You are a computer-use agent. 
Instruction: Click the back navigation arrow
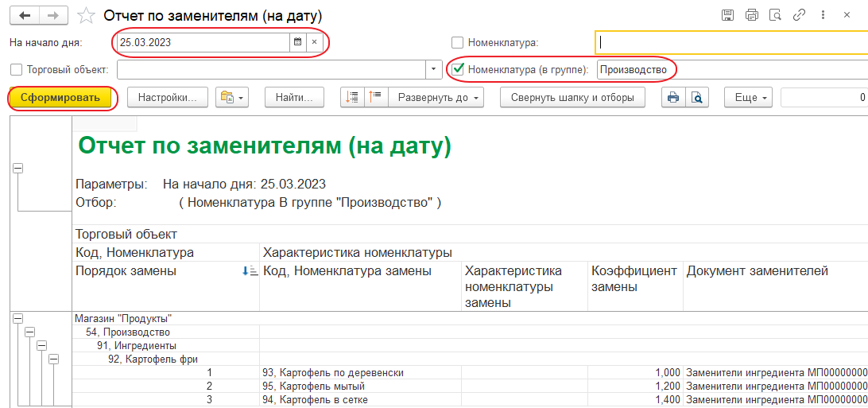pyautogui.click(x=24, y=15)
